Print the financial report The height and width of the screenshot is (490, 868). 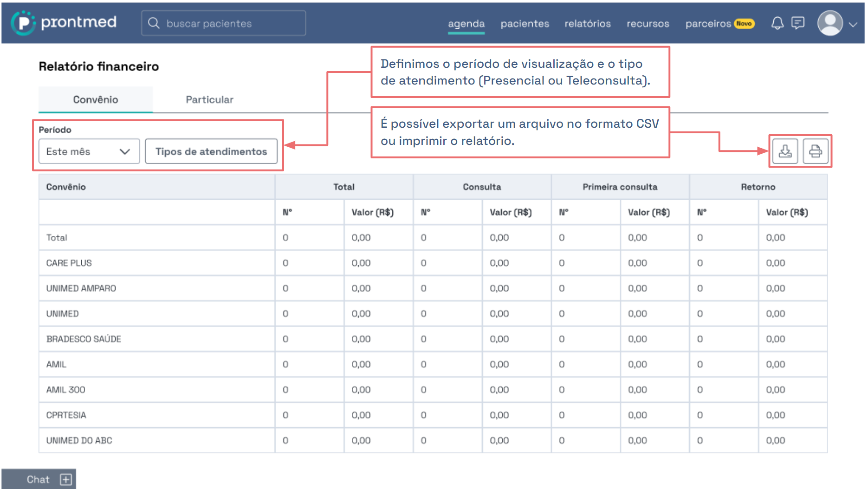pyautogui.click(x=815, y=151)
